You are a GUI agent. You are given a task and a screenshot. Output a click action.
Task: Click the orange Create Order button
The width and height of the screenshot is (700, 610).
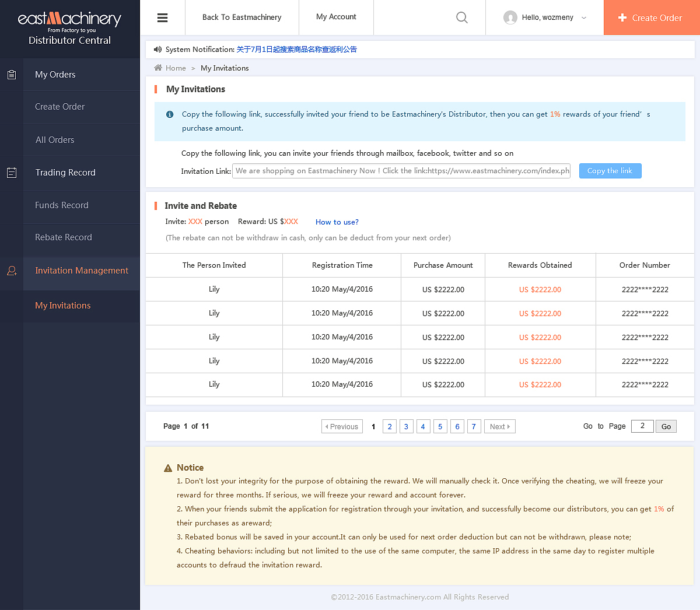click(x=652, y=17)
